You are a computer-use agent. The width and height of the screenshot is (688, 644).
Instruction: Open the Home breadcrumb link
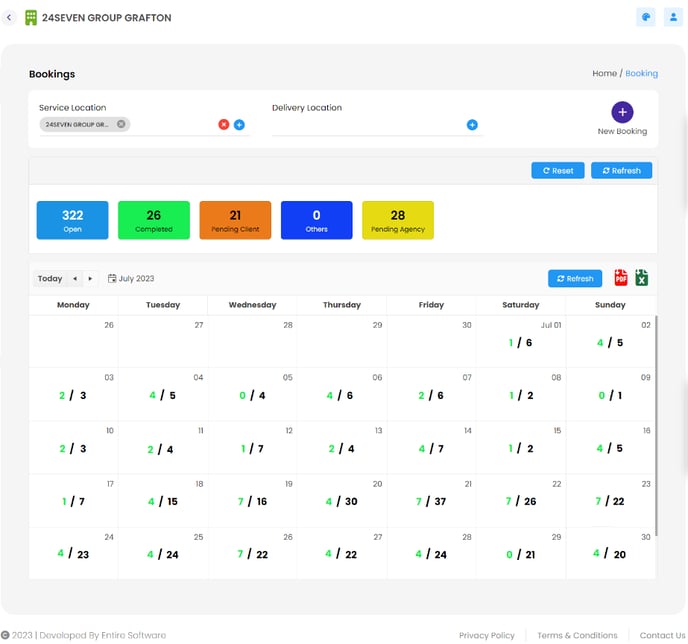(x=604, y=73)
